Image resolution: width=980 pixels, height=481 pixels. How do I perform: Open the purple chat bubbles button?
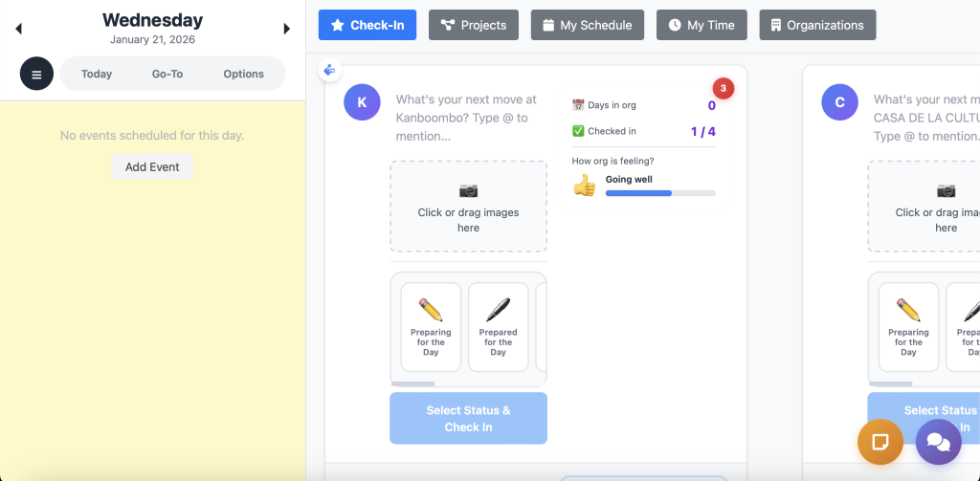[938, 442]
